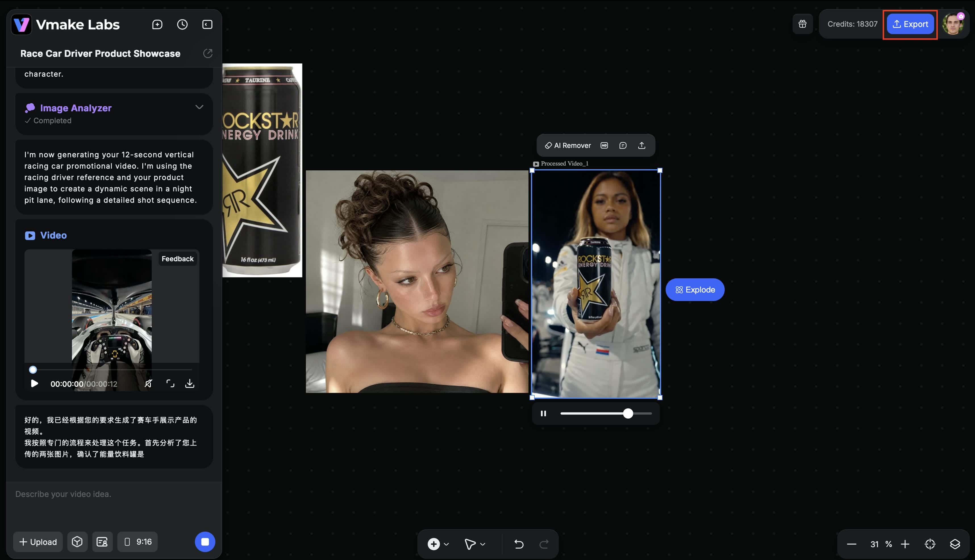Undo the last canvas action
975x560 pixels.
(x=519, y=544)
